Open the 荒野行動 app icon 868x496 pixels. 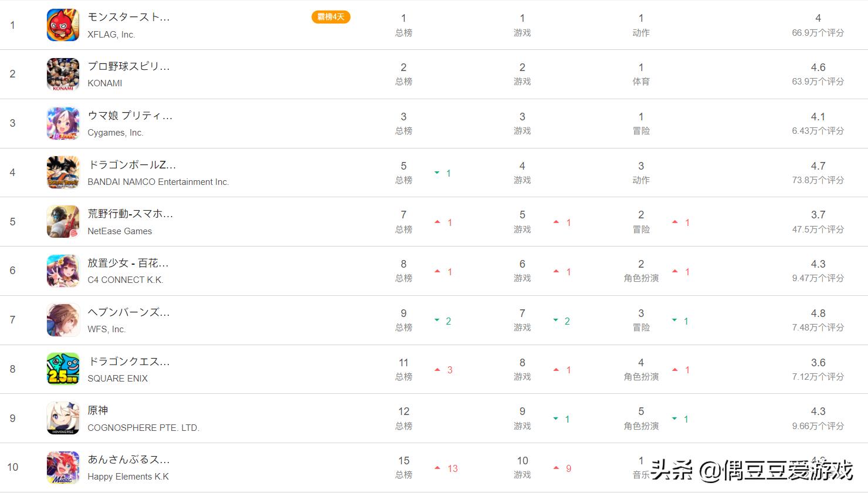[63, 222]
